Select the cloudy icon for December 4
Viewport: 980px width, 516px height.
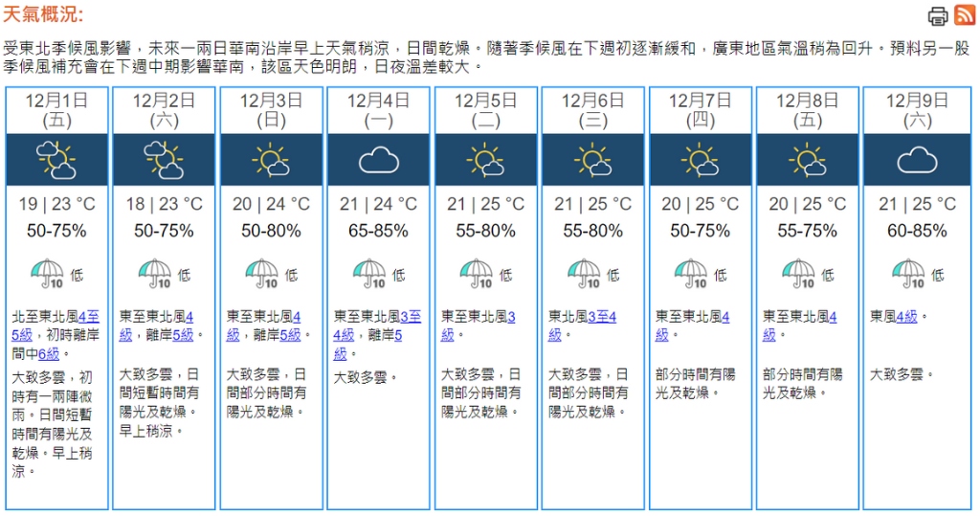[x=378, y=160]
